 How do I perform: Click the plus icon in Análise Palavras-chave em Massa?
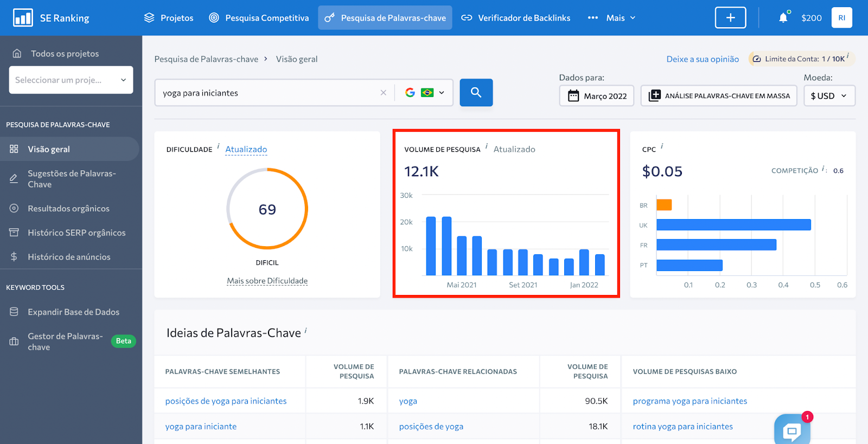pos(654,95)
